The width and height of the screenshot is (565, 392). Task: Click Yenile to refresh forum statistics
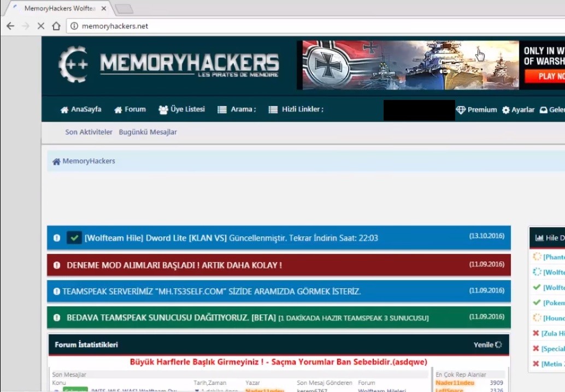pos(487,345)
